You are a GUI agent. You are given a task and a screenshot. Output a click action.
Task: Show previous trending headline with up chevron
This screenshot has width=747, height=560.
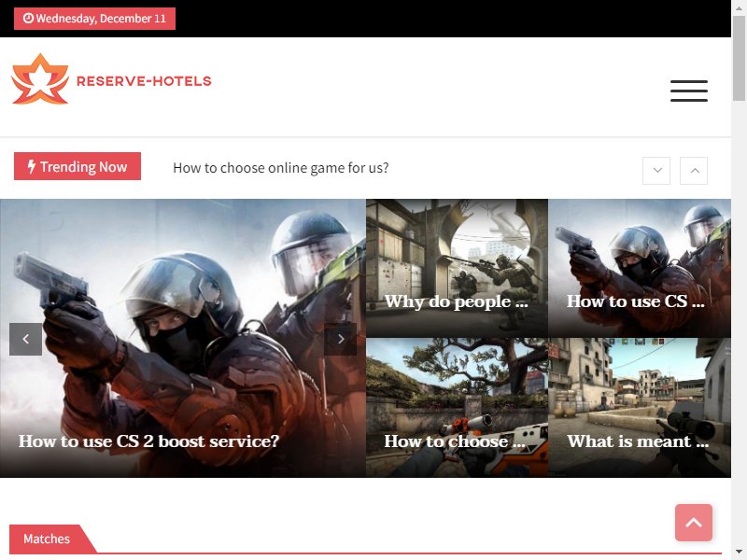(694, 171)
